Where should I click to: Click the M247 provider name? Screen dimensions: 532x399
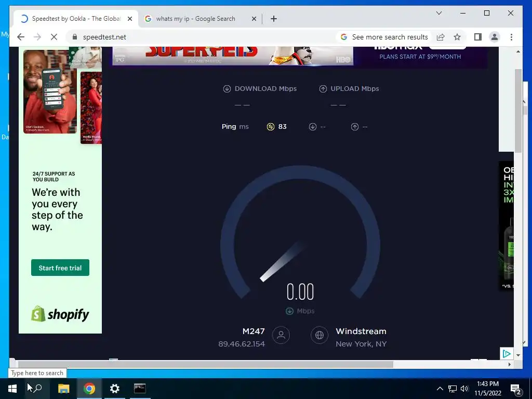(x=254, y=331)
